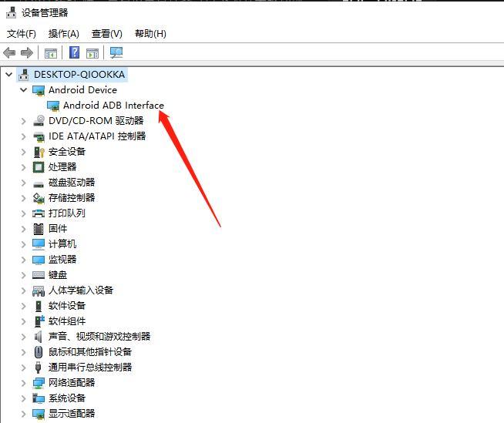504x423 pixels.
Task: Select the 键盘 label
Action: pyautogui.click(x=58, y=275)
